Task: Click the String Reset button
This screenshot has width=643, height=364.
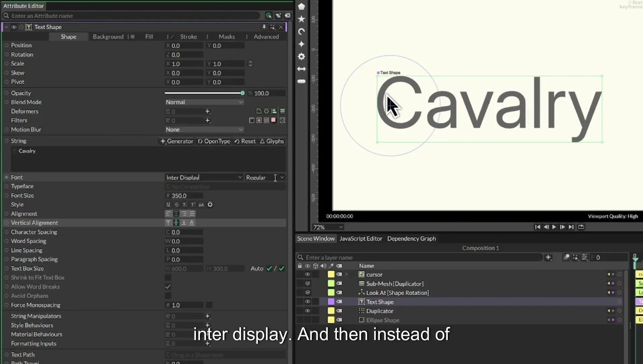Action: 245,141
